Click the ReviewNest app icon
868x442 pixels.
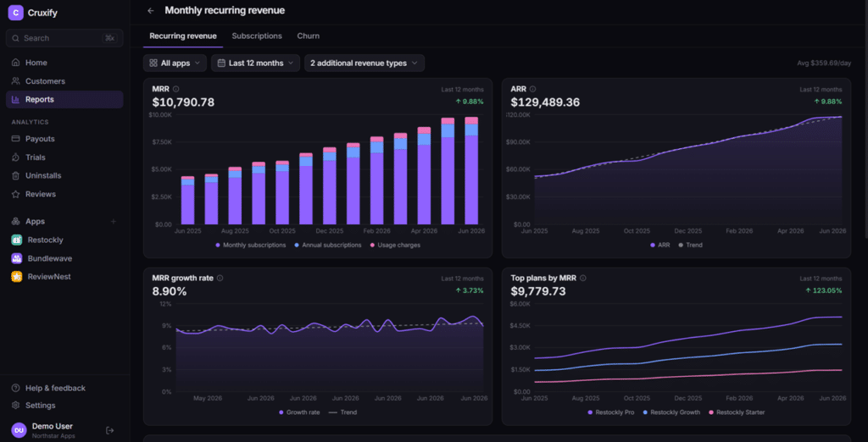(x=17, y=277)
